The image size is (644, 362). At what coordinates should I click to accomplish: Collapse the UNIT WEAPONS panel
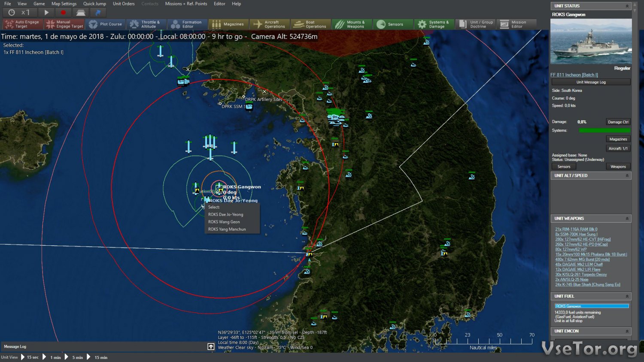point(627,219)
